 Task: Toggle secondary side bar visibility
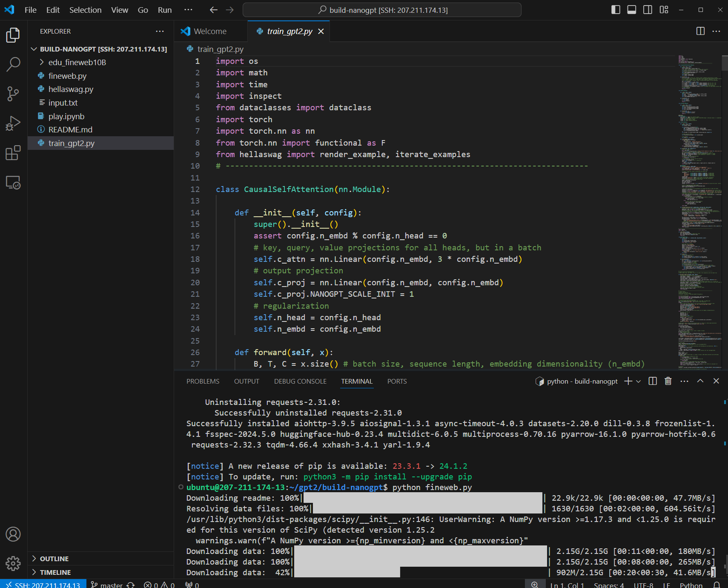click(x=648, y=10)
